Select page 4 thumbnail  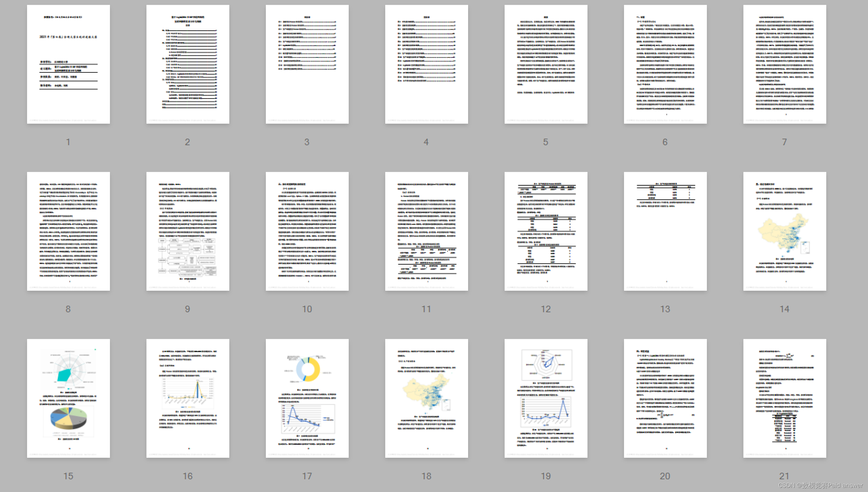pos(427,64)
